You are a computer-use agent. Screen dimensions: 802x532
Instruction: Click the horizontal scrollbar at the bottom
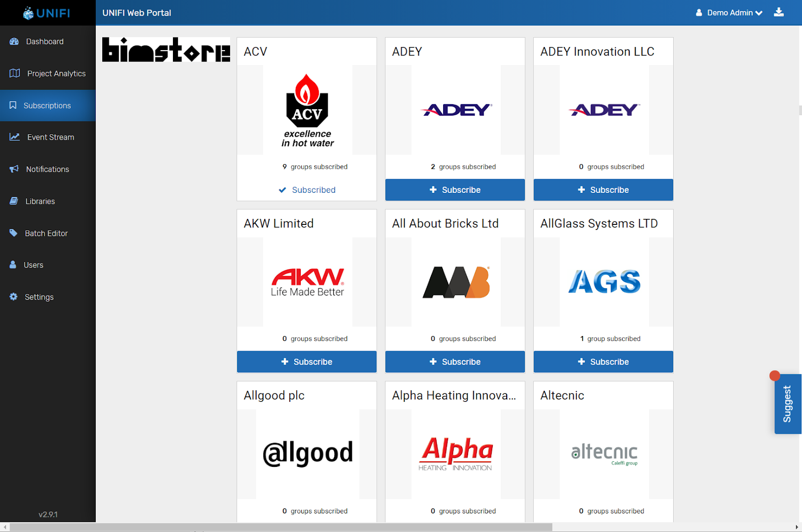pyautogui.click(x=281, y=527)
